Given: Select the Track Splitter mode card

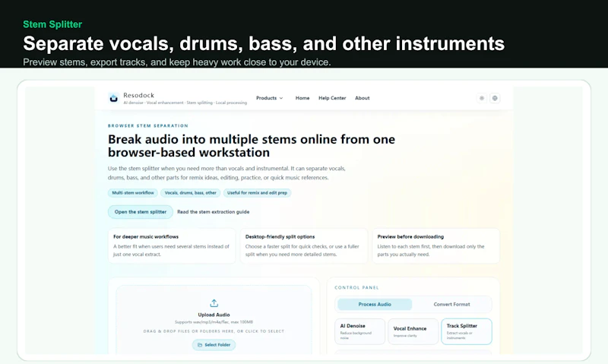Looking at the screenshot, I should pyautogui.click(x=467, y=331).
